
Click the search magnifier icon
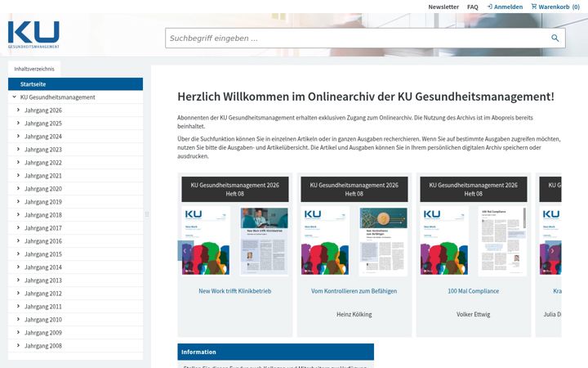point(555,38)
